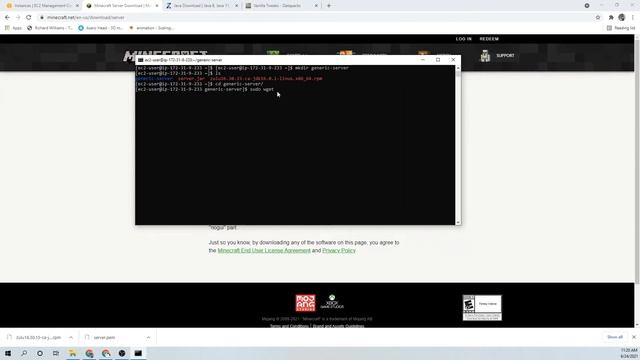
Task: Open the Windows Start menu
Action: [x=8, y=353]
